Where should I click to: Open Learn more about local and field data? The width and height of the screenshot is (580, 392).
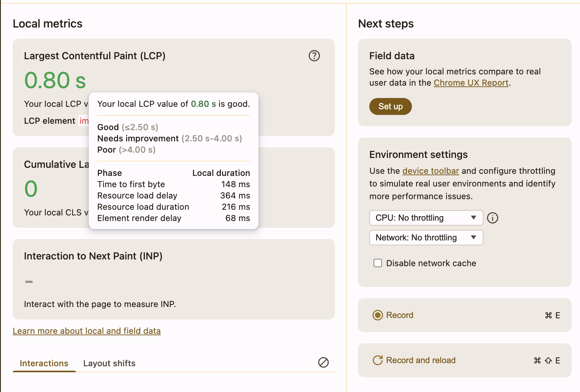pyautogui.click(x=87, y=331)
